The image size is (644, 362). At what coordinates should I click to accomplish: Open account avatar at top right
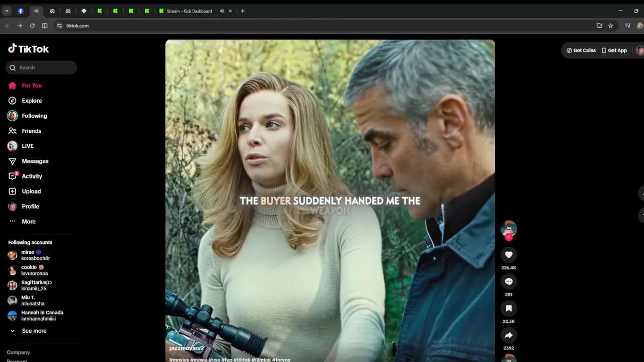(640, 50)
